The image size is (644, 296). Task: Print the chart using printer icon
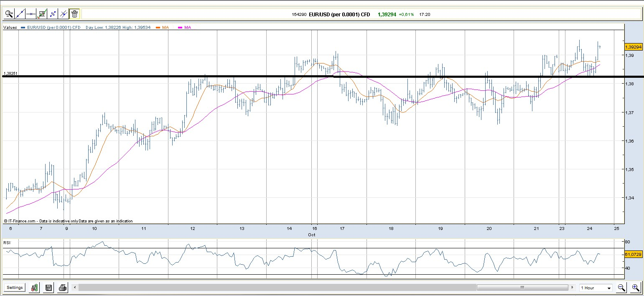point(62,288)
